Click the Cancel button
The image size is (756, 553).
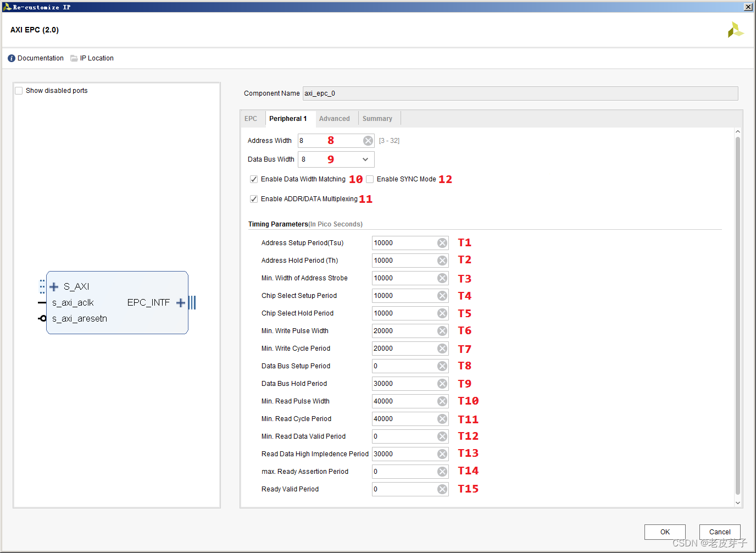(x=720, y=532)
